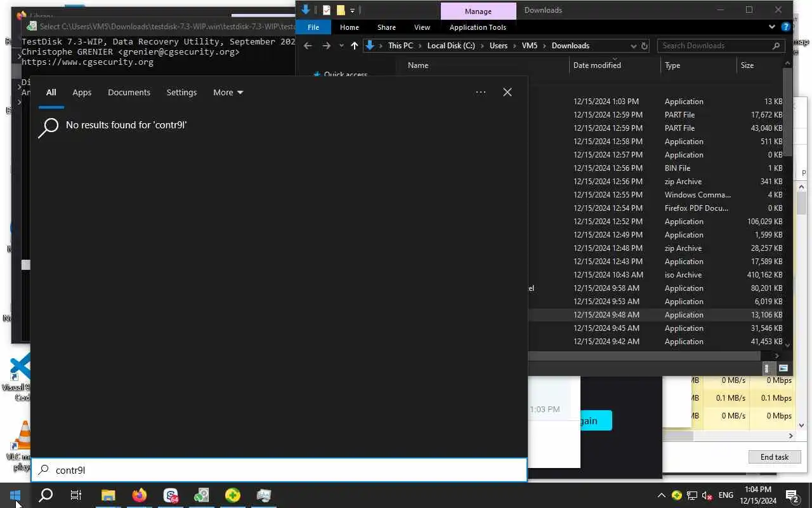Screen dimensions: 812x508
Task: Open File Explorer help question mark
Action: [786, 27]
